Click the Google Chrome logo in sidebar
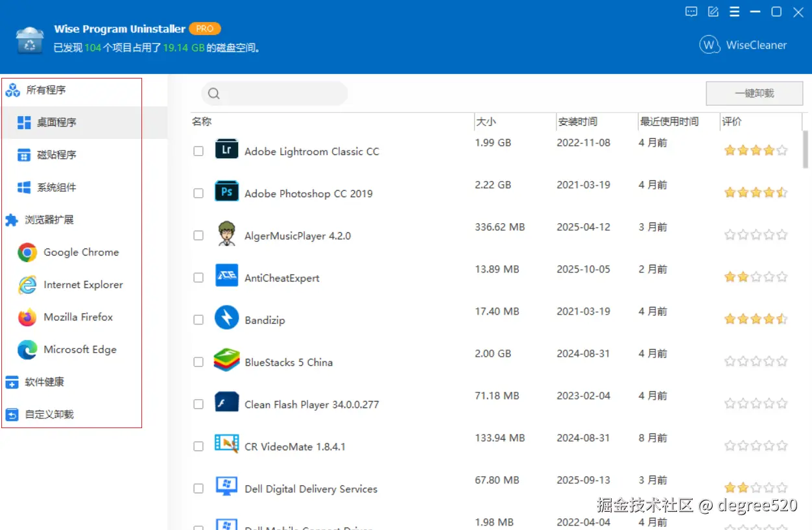The height and width of the screenshot is (530, 812). tap(27, 252)
